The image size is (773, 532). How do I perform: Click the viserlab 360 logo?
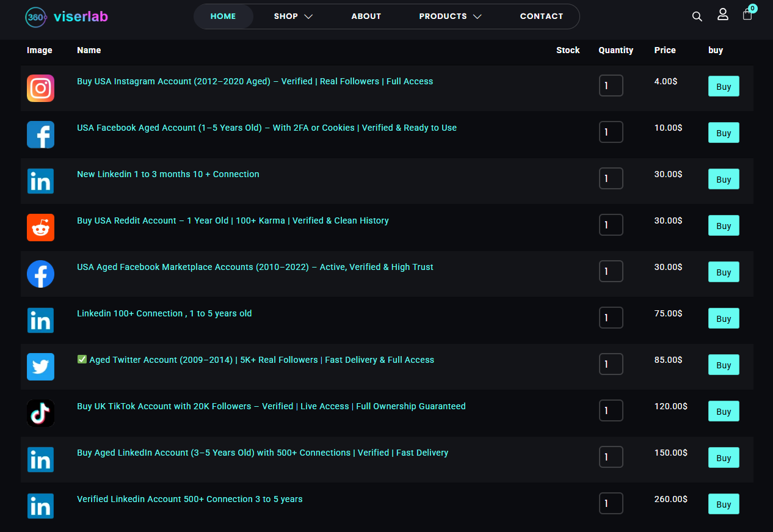click(x=67, y=16)
